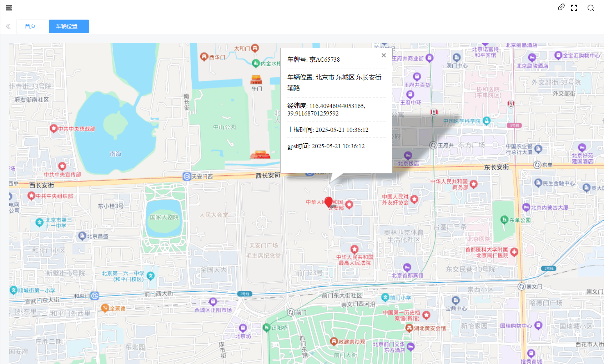604x364 pixels.
Task: Click the 太和门 map marker icon
Action: (x=255, y=48)
